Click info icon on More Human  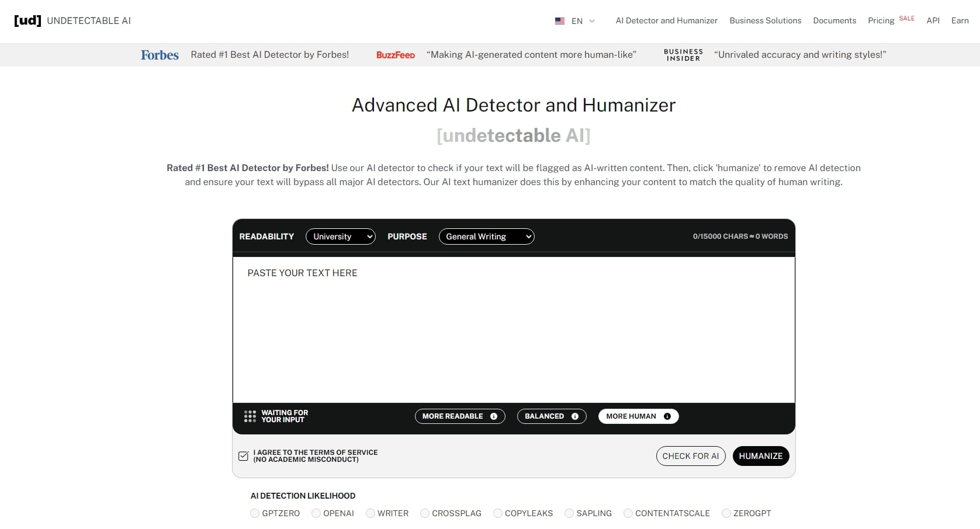tap(667, 416)
